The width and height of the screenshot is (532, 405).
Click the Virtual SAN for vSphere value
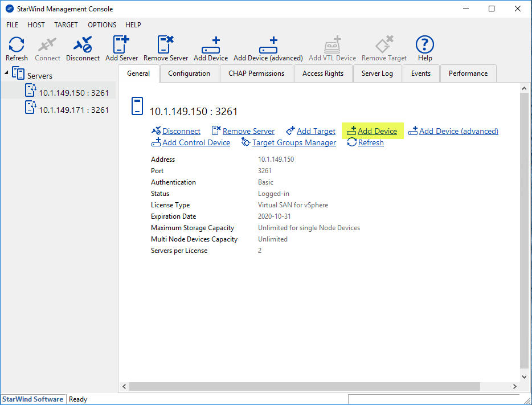pyautogui.click(x=293, y=205)
